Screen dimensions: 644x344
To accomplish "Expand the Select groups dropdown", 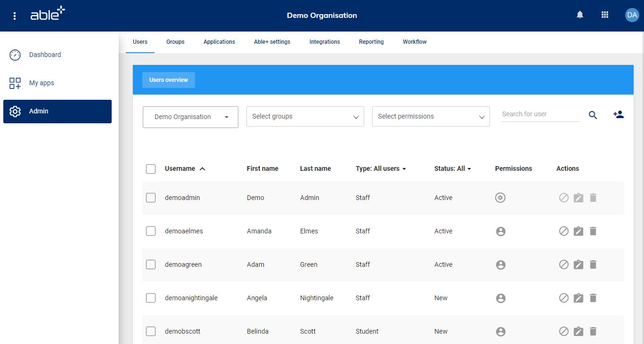I will click(x=305, y=116).
